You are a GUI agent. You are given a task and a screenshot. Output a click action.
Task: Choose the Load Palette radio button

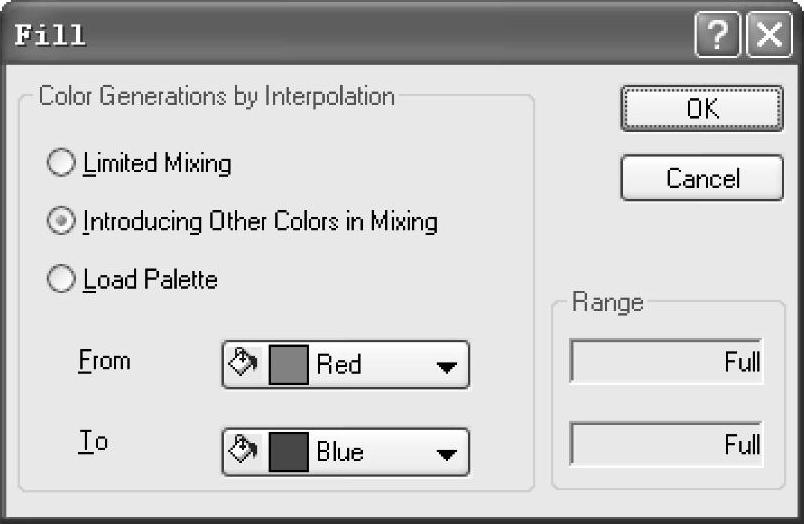tap(62, 280)
